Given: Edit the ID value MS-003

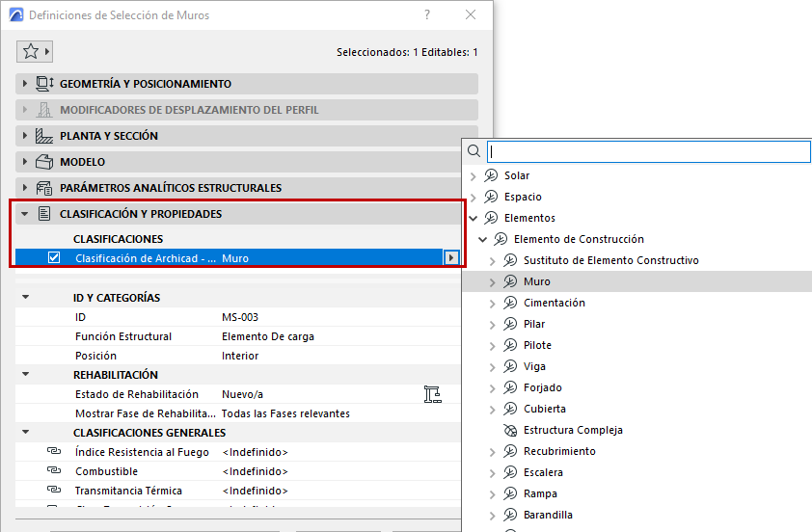Looking at the screenshot, I should [240, 317].
